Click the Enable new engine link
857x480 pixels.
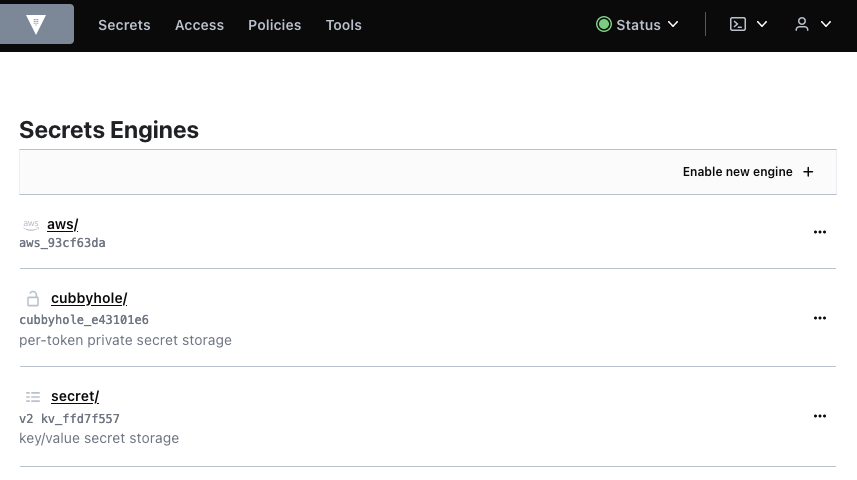point(738,172)
